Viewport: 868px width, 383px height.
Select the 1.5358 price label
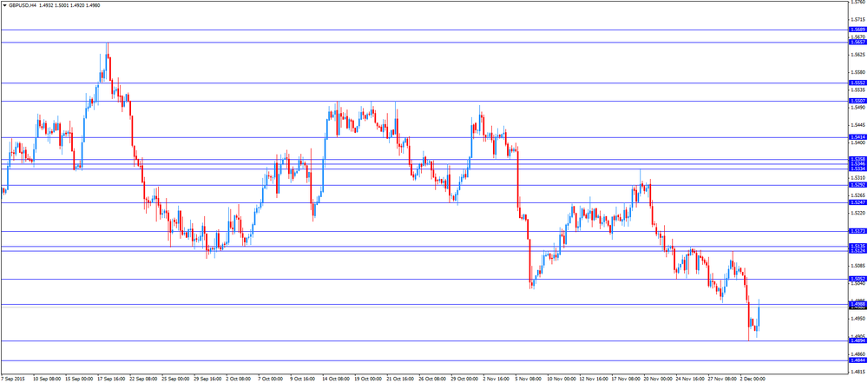(857, 159)
